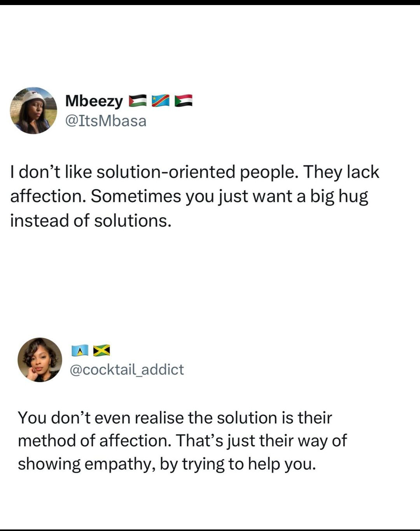
Task: Click the phrase "They lack" in Mbeezy's tweet
Action: click(341, 172)
